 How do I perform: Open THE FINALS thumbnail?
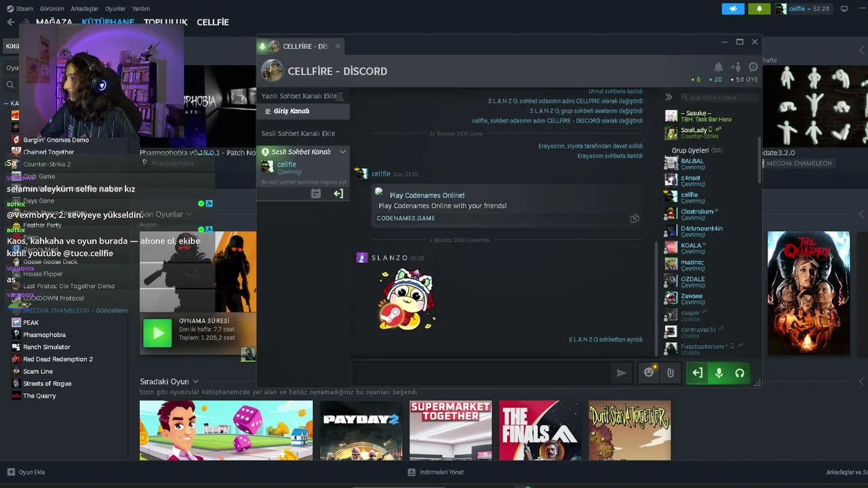click(540, 430)
